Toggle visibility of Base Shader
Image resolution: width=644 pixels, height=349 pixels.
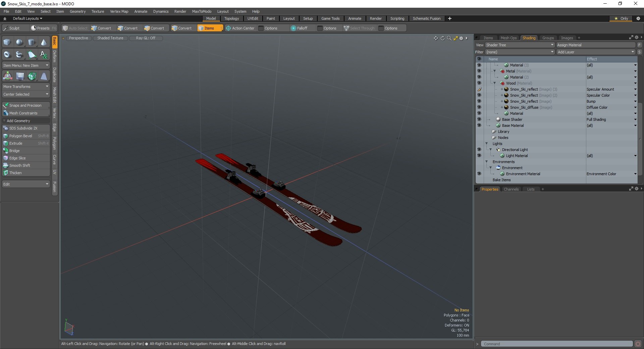point(479,119)
